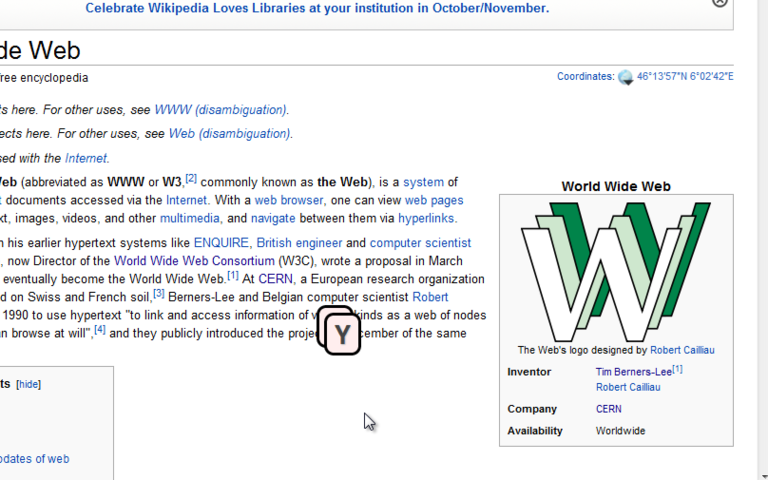Screen dimensions: 768x480
Task: Click the globe icon next to Coordinates
Action: pyautogui.click(x=625, y=77)
